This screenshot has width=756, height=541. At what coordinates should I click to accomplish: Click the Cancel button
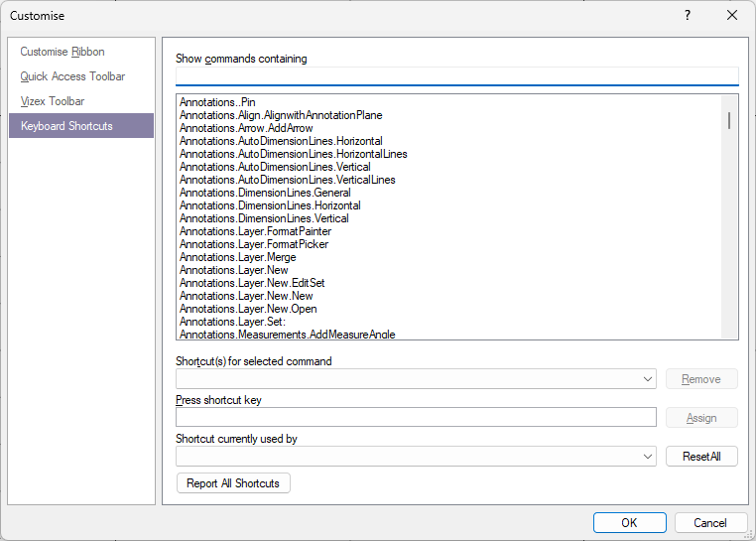(710, 523)
